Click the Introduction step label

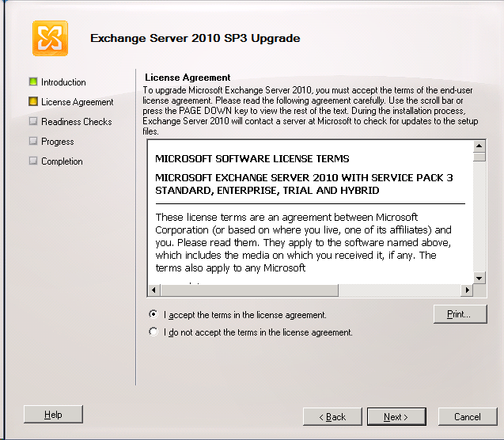pos(63,82)
